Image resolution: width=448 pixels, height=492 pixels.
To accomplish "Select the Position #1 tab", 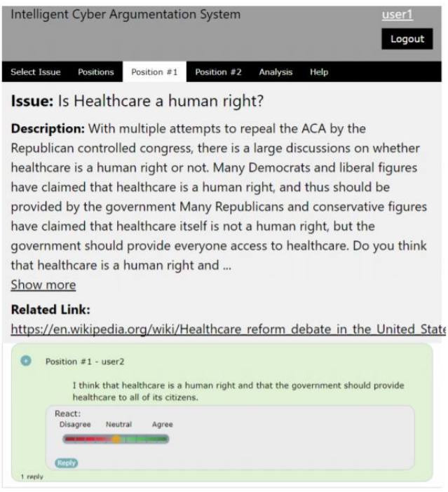I will tap(154, 72).
